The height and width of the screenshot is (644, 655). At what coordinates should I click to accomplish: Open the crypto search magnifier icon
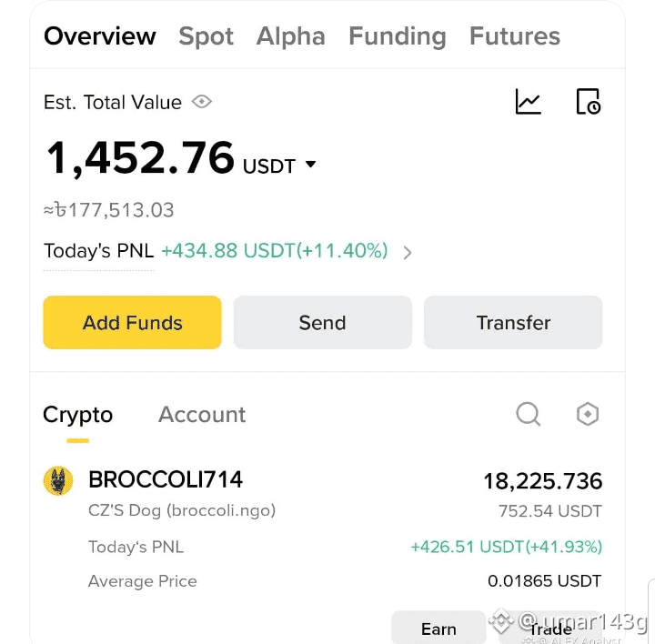pyautogui.click(x=528, y=414)
